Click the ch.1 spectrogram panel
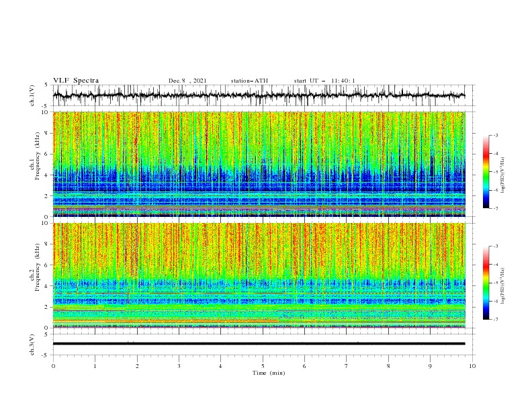532x411 pixels. coord(259,164)
